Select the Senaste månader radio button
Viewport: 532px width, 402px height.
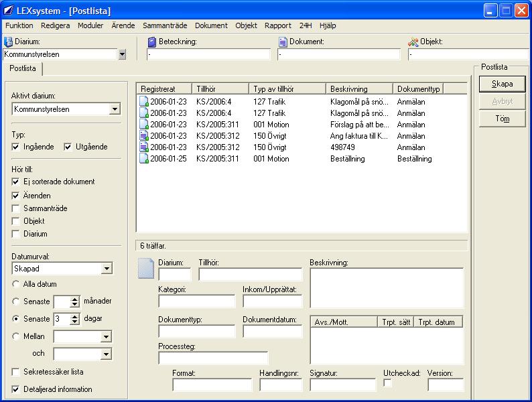pyautogui.click(x=15, y=301)
